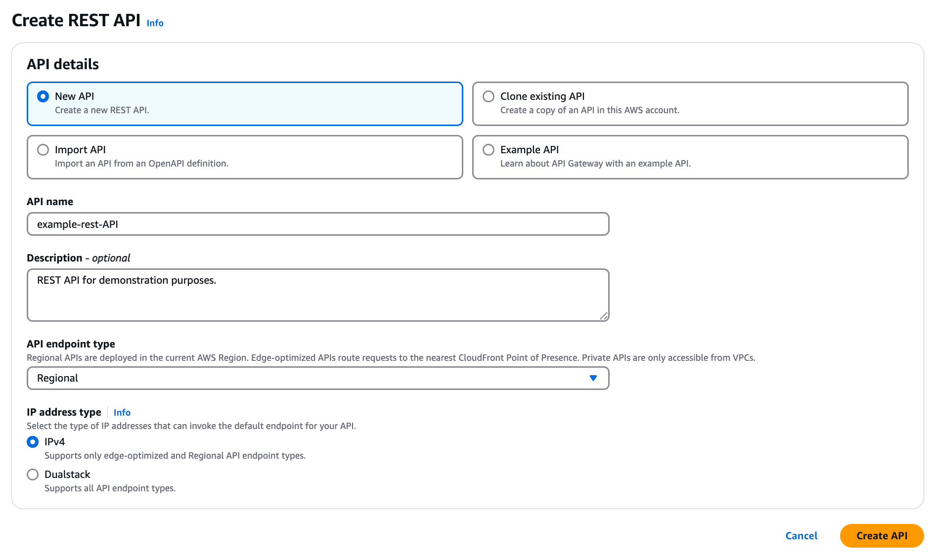Open the Info link beside Create REST API
The height and width of the screenshot is (560, 934).
tap(155, 23)
